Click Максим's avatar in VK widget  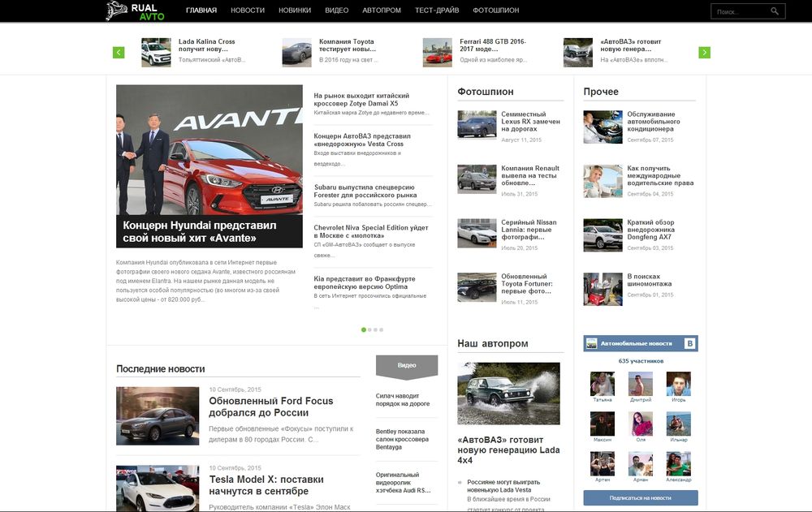tap(603, 424)
